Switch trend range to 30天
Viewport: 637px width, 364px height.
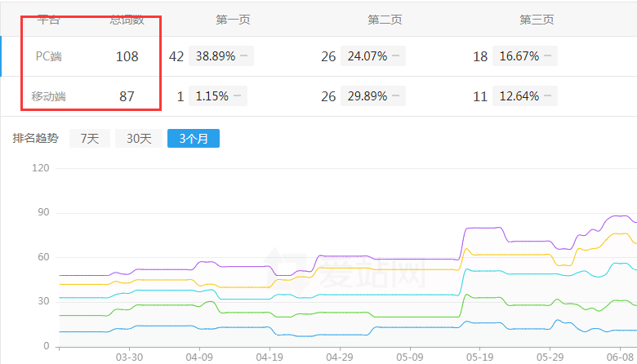pos(139,139)
